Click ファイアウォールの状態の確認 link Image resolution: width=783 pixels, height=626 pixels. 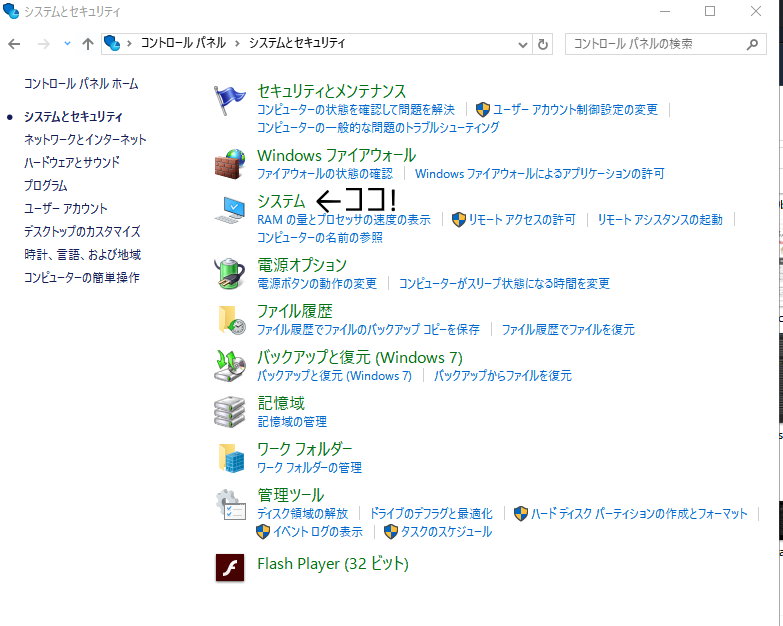point(325,173)
